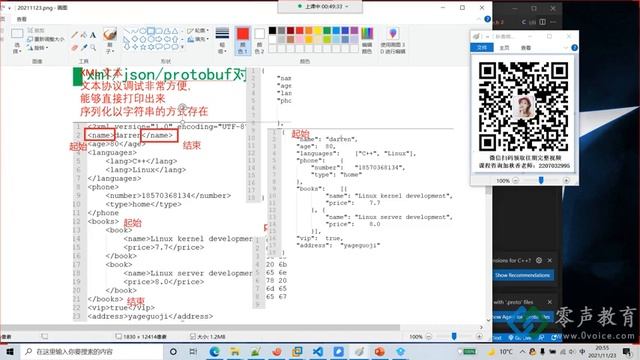This screenshot has width=640, height=360.
Task: Select the Fill with color bucket tool
Action: click(84, 35)
